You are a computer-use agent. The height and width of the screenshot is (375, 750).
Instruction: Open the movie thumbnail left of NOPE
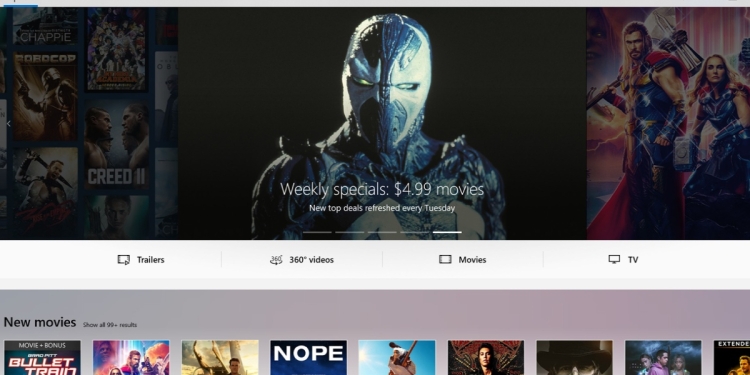[220, 358]
